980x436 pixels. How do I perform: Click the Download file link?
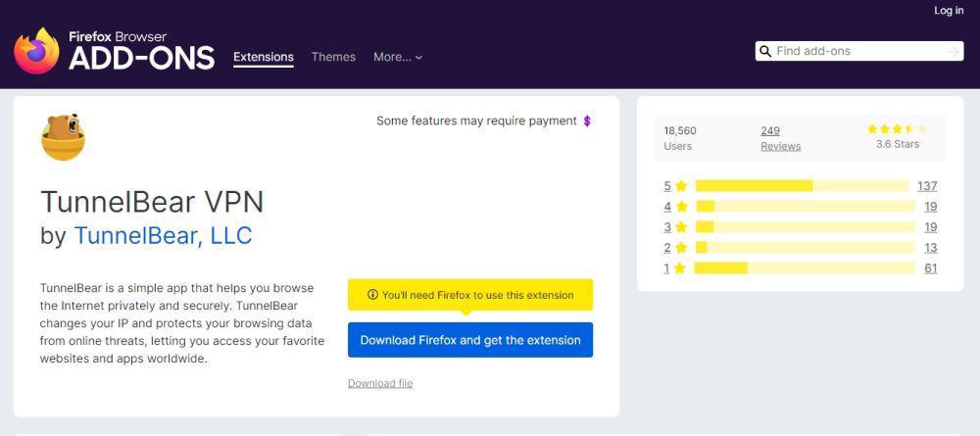point(380,383)
